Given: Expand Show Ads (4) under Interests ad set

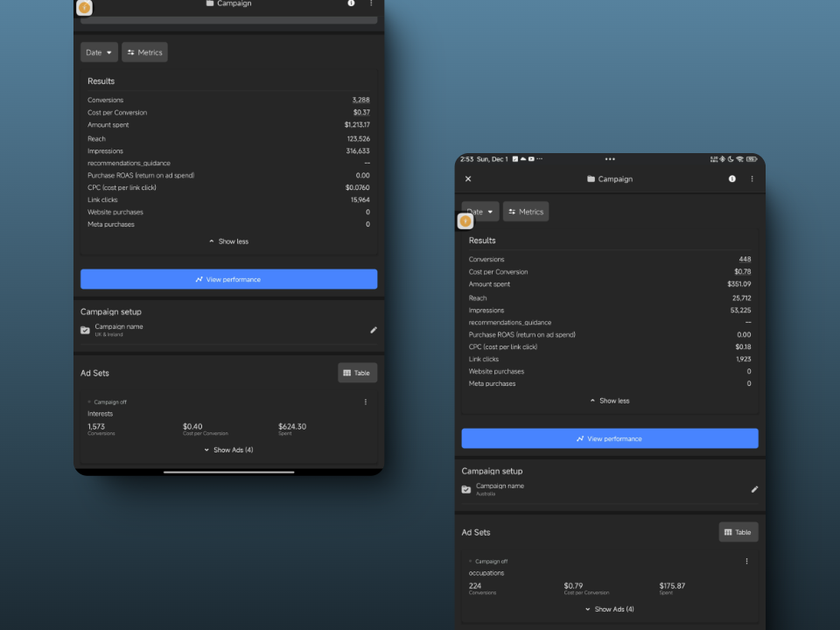Looking at the screenshot, I should 228,450.
